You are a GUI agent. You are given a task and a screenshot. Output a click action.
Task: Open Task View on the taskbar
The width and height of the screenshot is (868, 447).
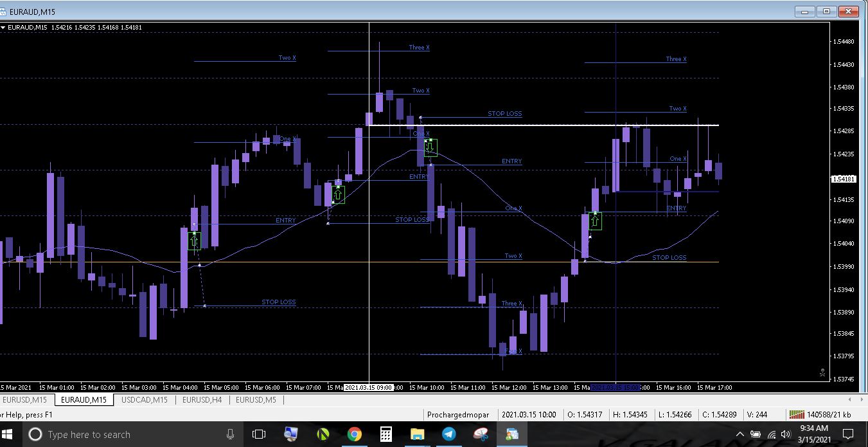click(x=259, y=434)
